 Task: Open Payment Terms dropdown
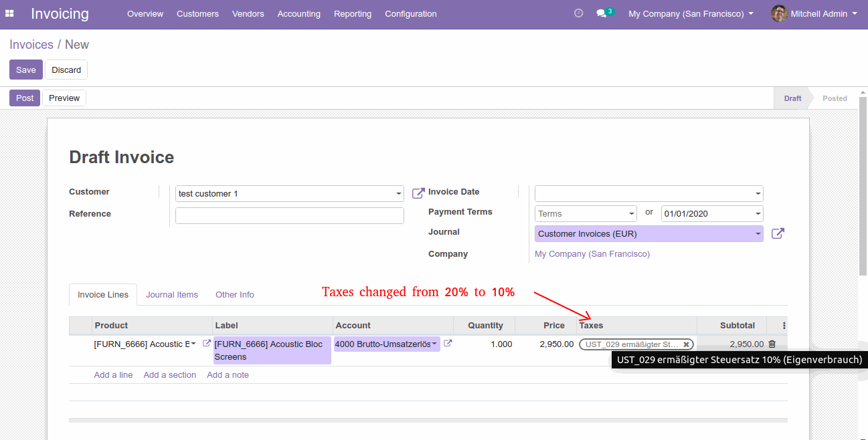632,214
